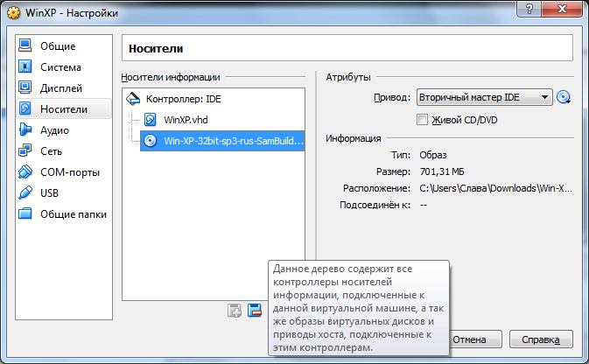Click the Дисплей screen icon
Screen dimensions: 589x364
(x=25, y=87)
